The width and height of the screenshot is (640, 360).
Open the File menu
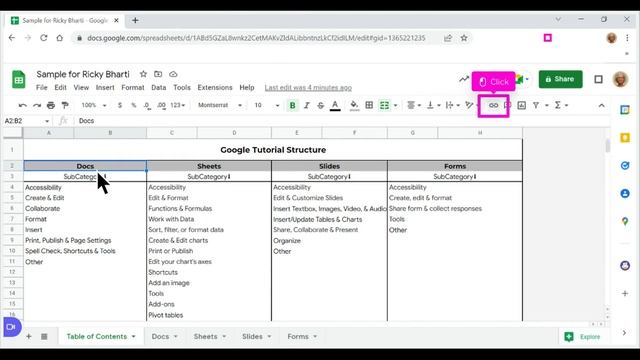pos(42,87)
